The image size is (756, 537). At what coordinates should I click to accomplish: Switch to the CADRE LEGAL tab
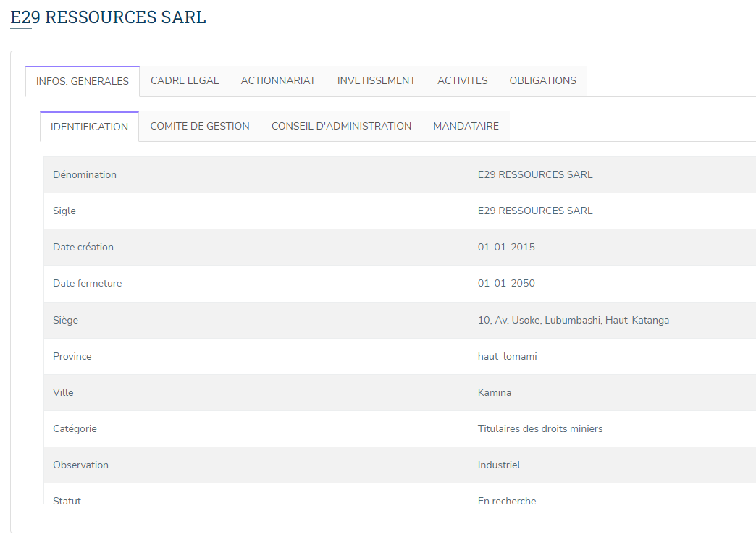coord(185,80)
